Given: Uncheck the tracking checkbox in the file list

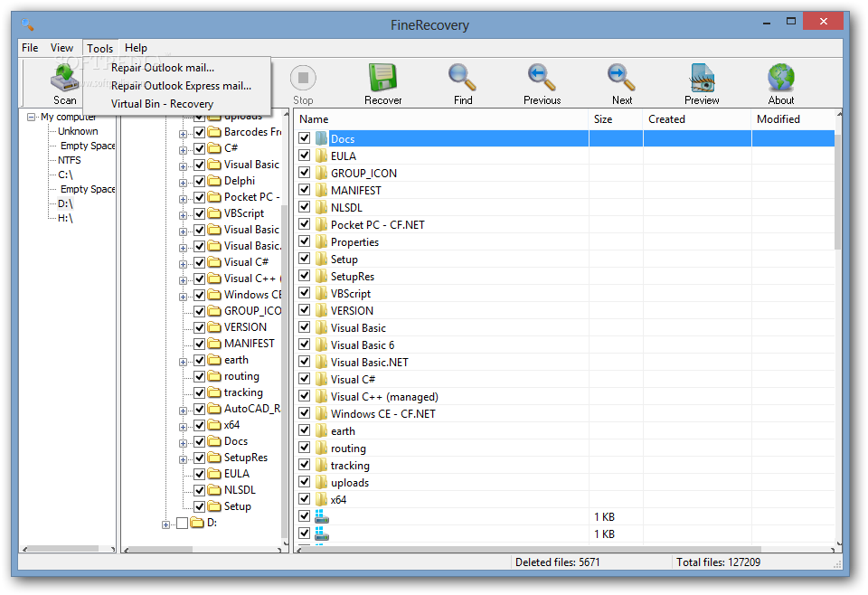Looking at the screenshot, I should (x=304, y=464).
